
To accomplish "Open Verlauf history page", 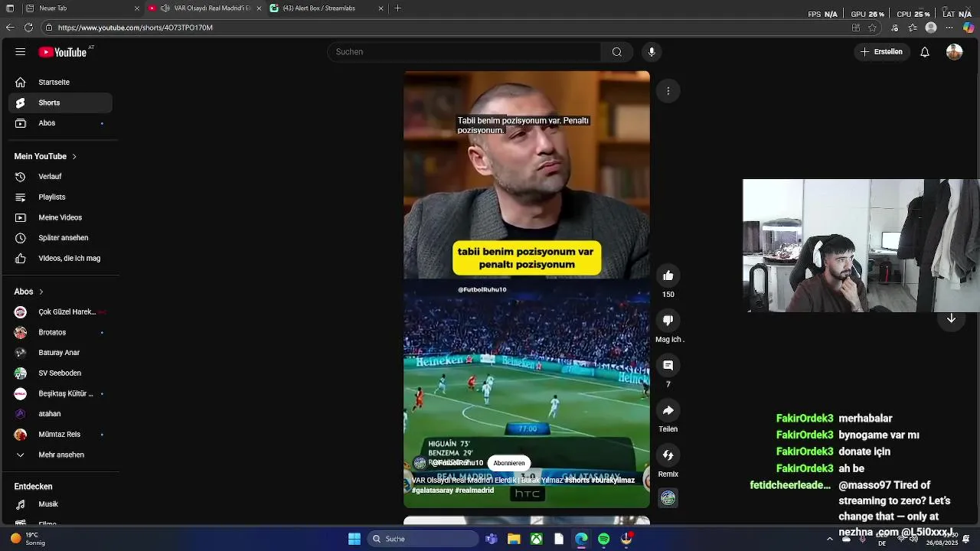I will click(x=60, y=177).
